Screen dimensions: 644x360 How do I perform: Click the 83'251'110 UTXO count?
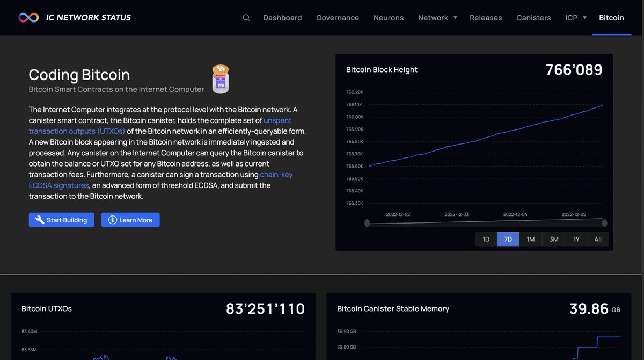(266, 308)
